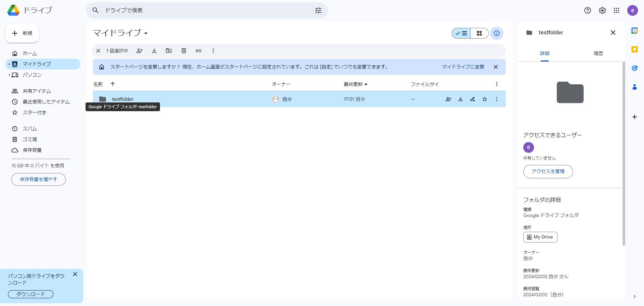Image resolution: width=644 pixels, height=306 pixels.
Task: Hide the side panel with the chevron
Action: tap(634, 297)
